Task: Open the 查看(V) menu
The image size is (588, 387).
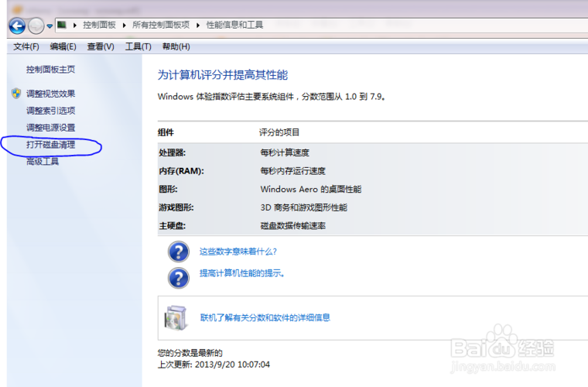Action: tap(101, 46)
